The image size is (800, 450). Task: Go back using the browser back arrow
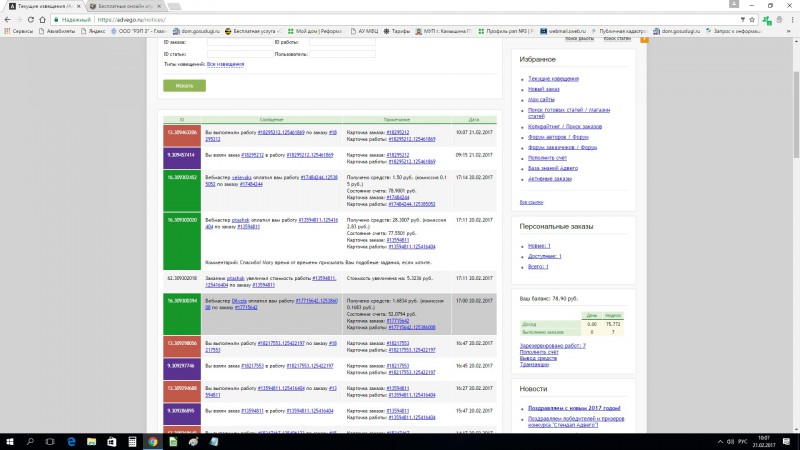tap(7, 19)
